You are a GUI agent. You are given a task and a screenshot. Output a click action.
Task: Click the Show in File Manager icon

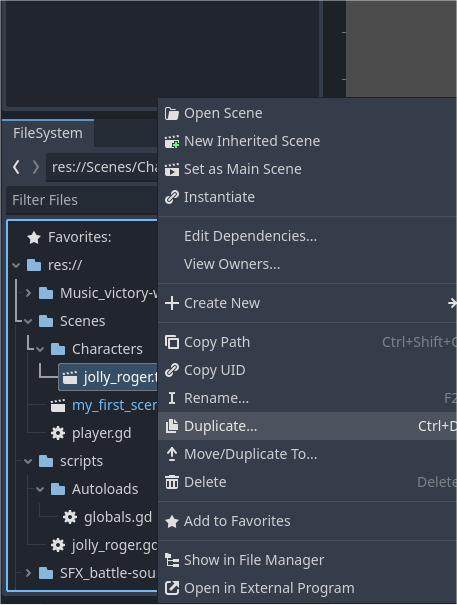coord(172,560)
